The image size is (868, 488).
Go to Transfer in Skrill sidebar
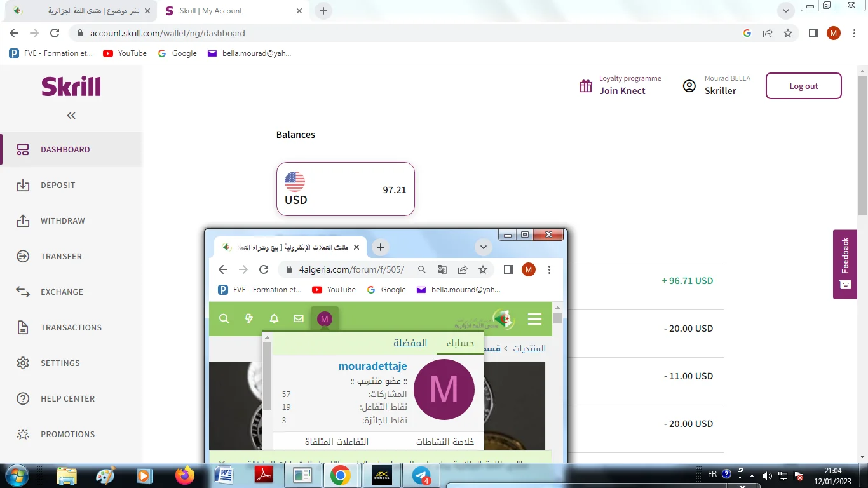click(61, 257)
